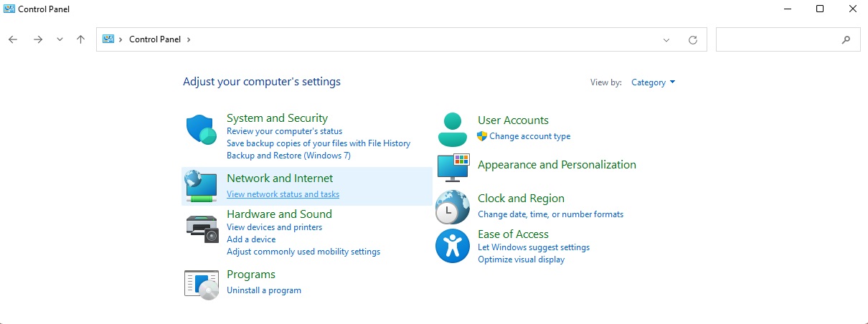View devices and printers
The height and width of the screenshot is (324, 868).
click(x=274, y=227)
